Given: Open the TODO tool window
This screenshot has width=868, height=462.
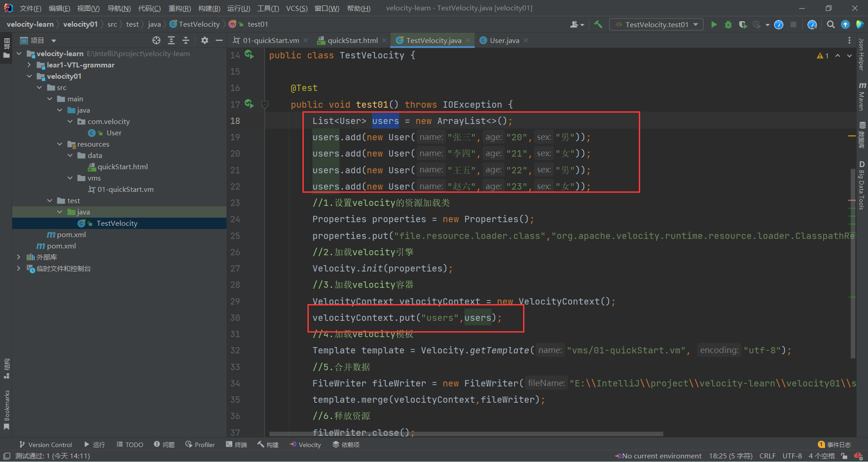Looking at the screenshot, I should click(130, 445).
